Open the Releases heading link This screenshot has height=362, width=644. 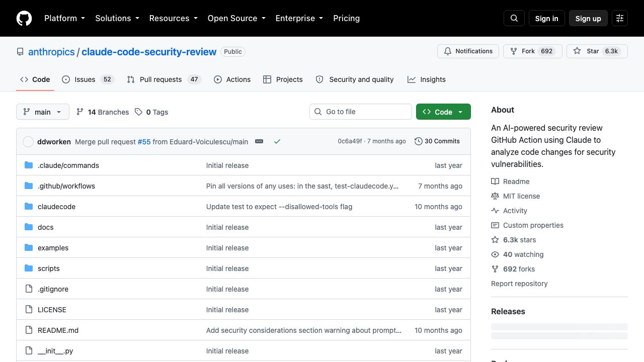point(508,311)
